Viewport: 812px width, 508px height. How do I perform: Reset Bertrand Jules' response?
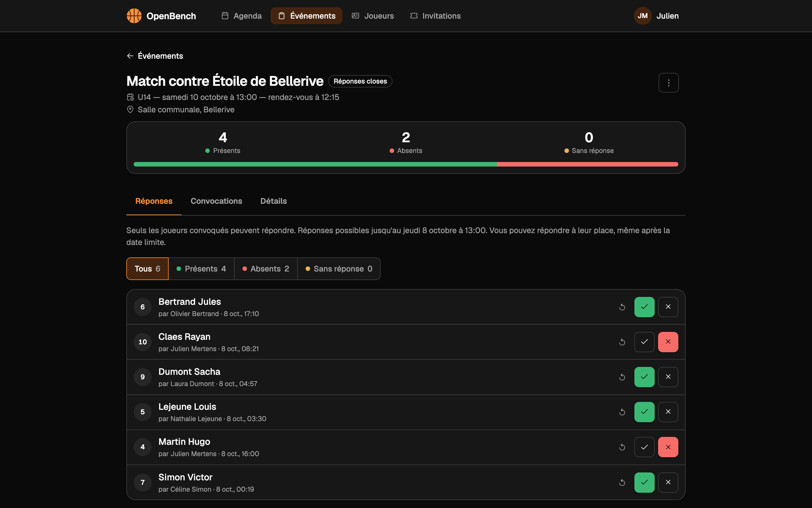pyautogui.click(x=622, y=307)
